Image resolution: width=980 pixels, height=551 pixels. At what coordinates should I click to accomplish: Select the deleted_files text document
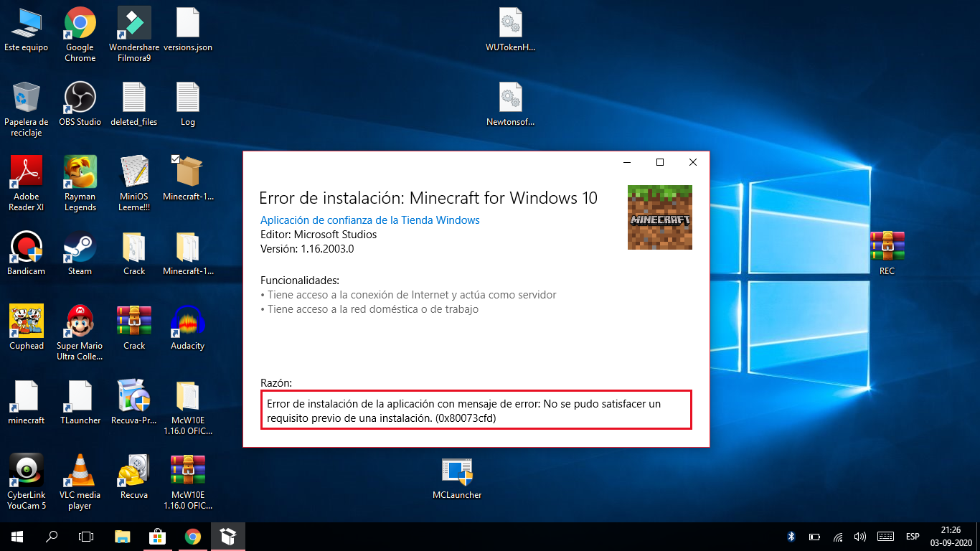[x=134, y=105]
